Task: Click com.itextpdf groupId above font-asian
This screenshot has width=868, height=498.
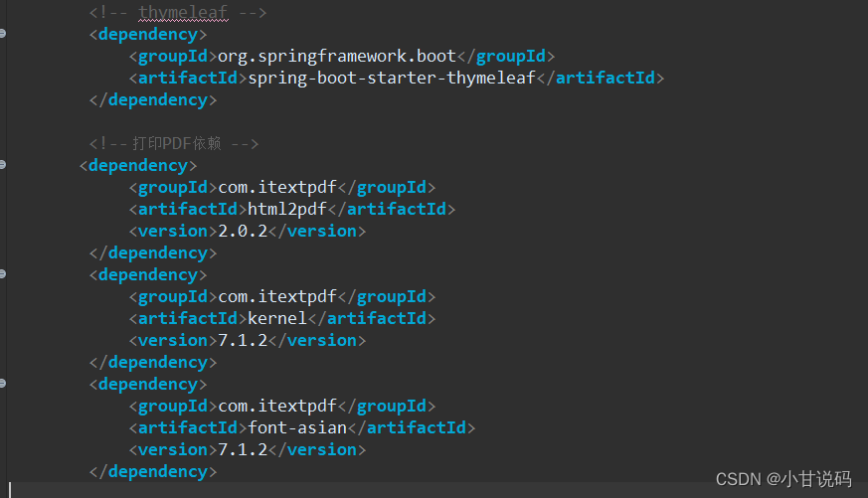Action: click(x=277, y=406)
